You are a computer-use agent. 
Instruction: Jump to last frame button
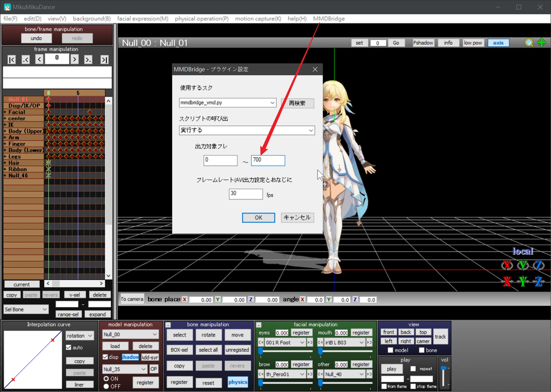coord(104,60)
